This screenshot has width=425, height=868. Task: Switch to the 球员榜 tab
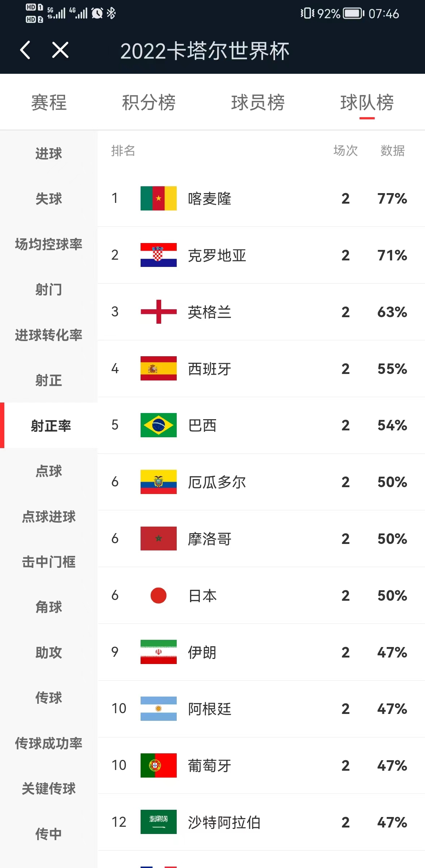coord(257,103)
